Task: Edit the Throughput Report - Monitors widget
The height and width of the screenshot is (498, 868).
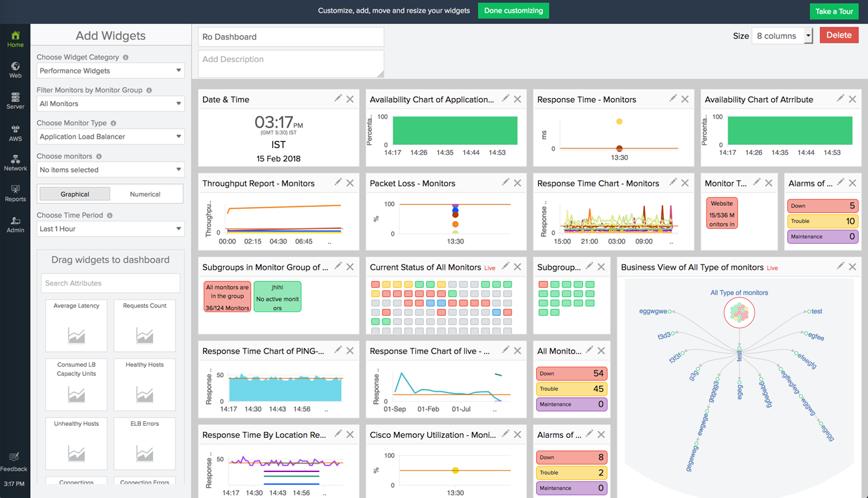Action: (x=338, y=183)
